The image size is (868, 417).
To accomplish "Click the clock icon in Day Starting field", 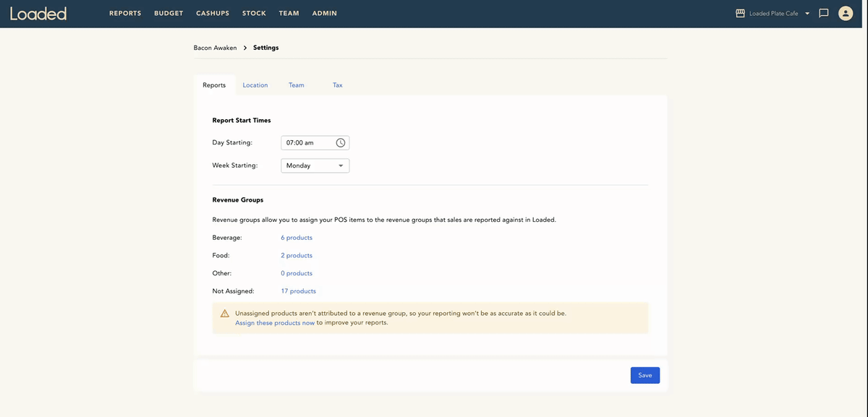I will pos(341,143).
